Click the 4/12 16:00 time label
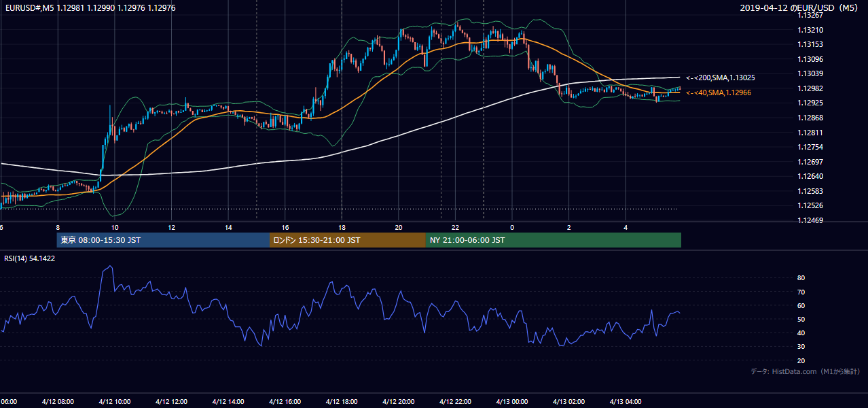Screen dimensions: 868x408 tap(285, 402)
